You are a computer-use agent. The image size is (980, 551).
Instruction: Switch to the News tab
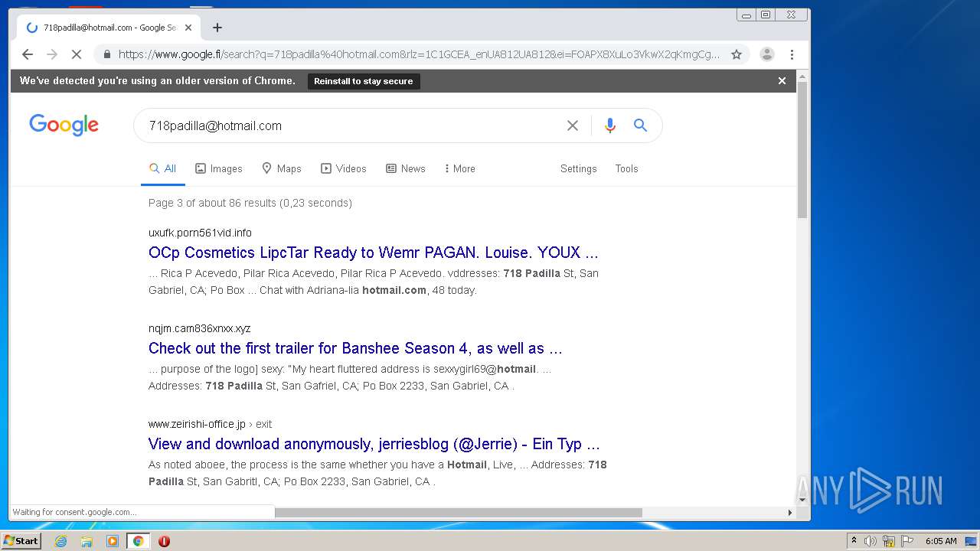(x=406, y=168)
